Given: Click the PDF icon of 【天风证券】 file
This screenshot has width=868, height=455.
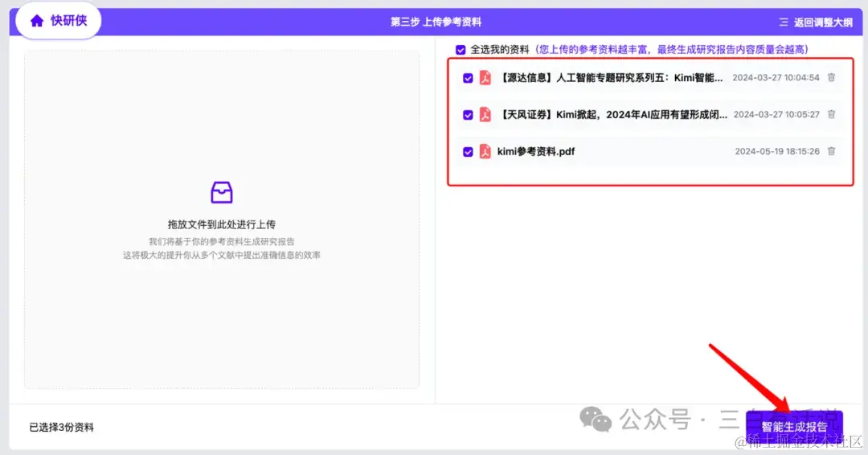Looking at the screenshot, I should (485, 115).
